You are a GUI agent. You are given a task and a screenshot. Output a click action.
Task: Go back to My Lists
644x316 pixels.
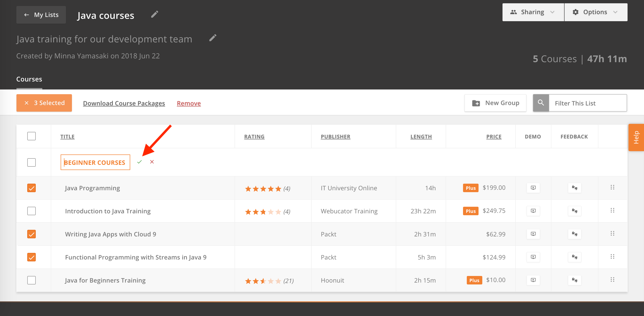coord(41,15)
